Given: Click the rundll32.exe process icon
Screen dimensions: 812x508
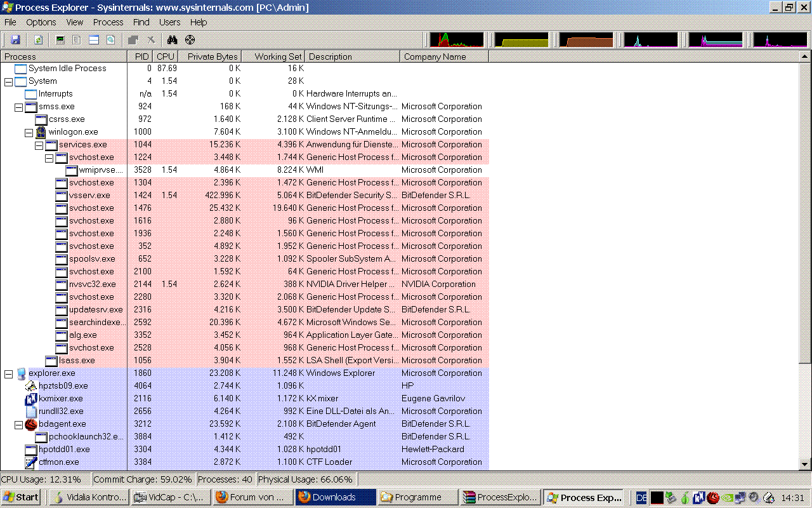Looking at the screenshot, I should click(x=30, y=411).
